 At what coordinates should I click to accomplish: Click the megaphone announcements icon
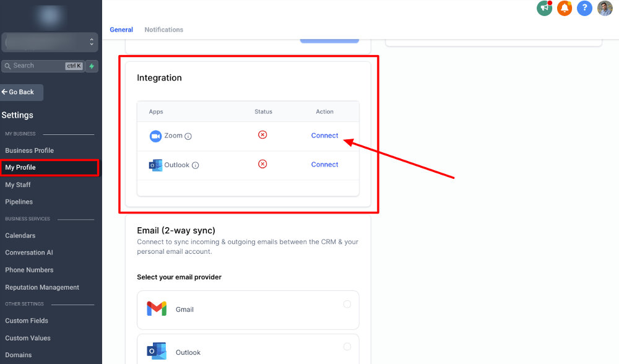pos(544,8)
